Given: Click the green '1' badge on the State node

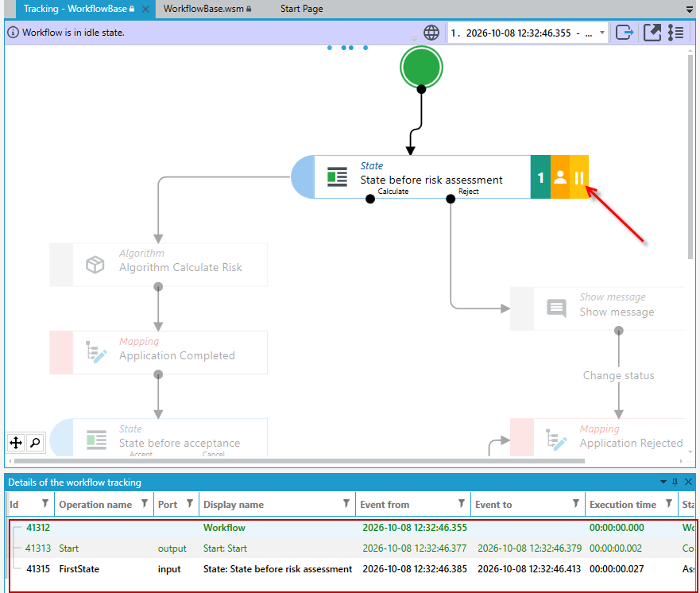Looking at the screenshot, I should point(540,177).
